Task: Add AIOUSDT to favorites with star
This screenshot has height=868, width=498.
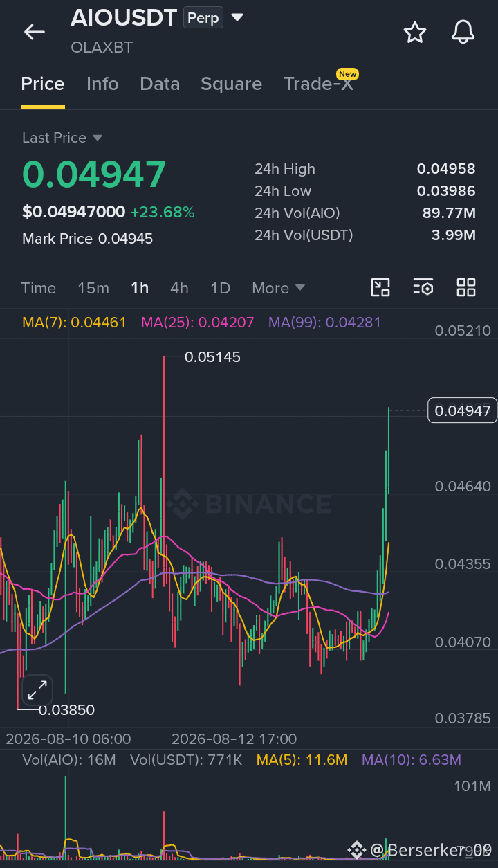Action: coord(415,32)
